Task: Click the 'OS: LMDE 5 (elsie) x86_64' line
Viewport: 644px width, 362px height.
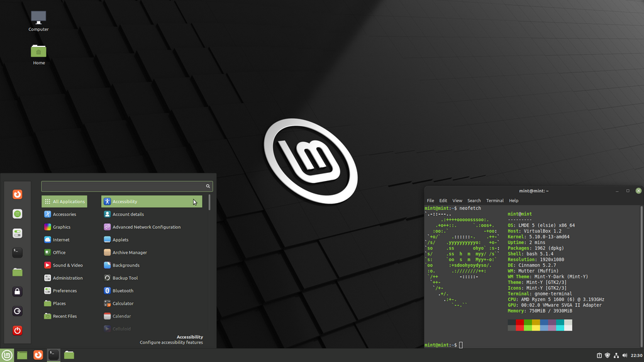Action: click(x=541, y=226)
